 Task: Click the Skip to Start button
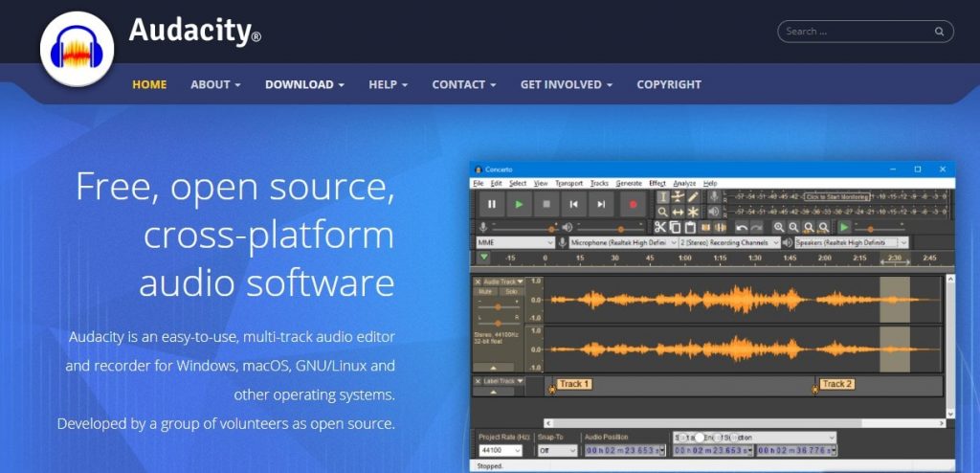click(573, 204)
